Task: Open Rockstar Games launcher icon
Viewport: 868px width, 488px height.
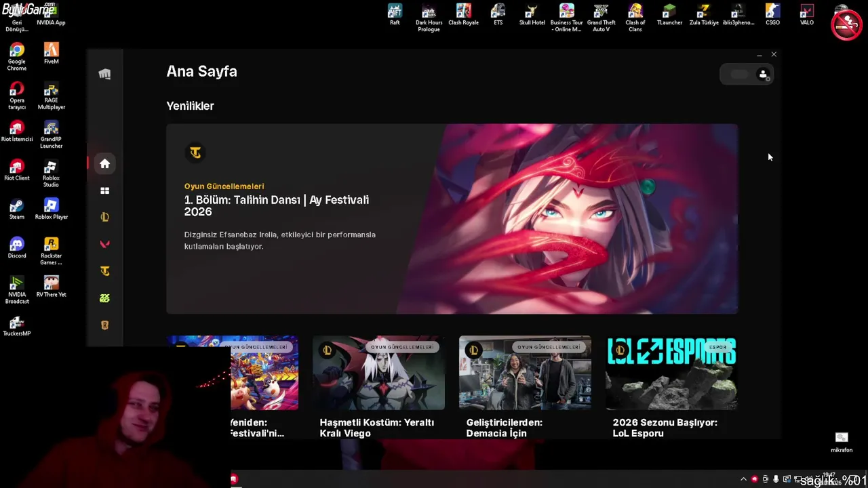Action: click(51, 251)
